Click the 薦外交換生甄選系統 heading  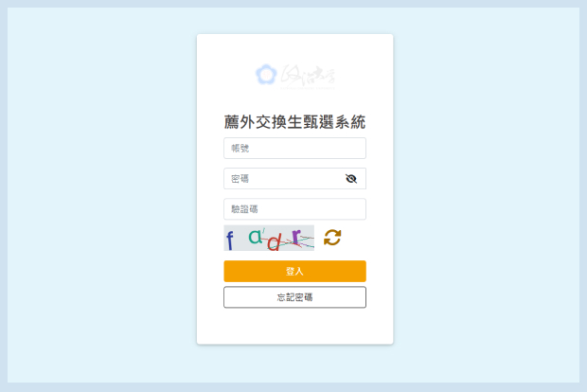click(294, 122)
